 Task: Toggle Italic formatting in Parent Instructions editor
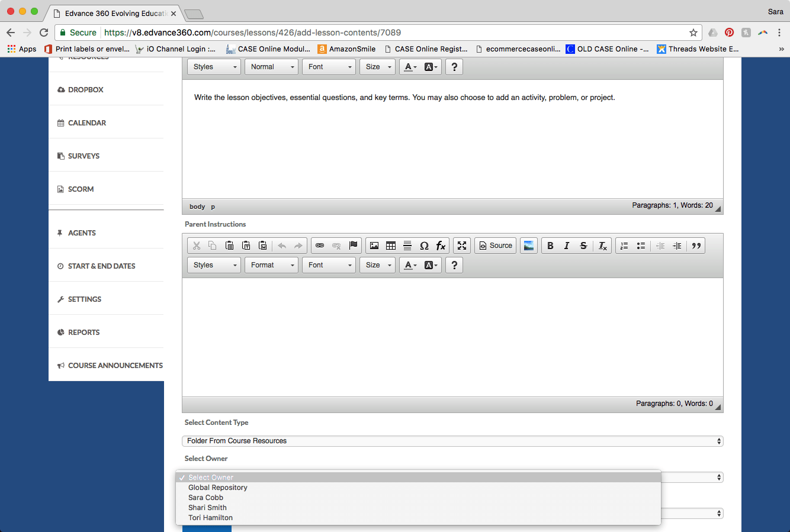point(567,246)
